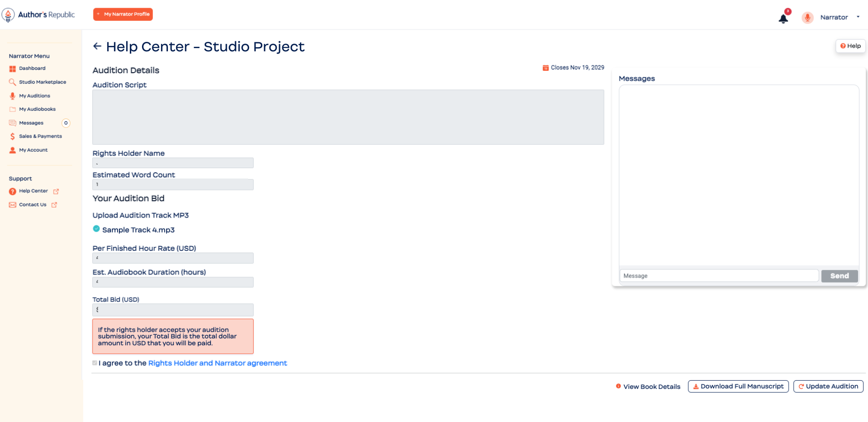This screenshot has width=868, height=422.
Task: Click the download icon on manuscript button
Action: tap(696, 387)
